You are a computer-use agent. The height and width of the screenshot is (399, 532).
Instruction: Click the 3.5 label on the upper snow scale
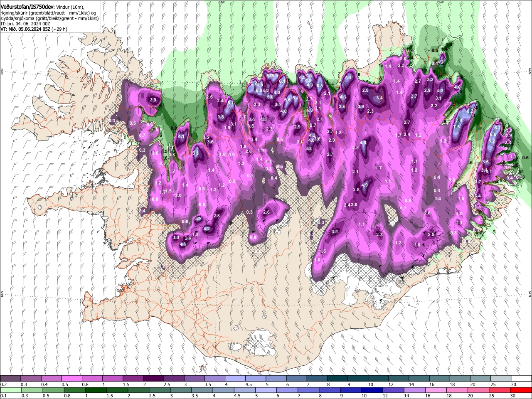click(x=207, y=384)
